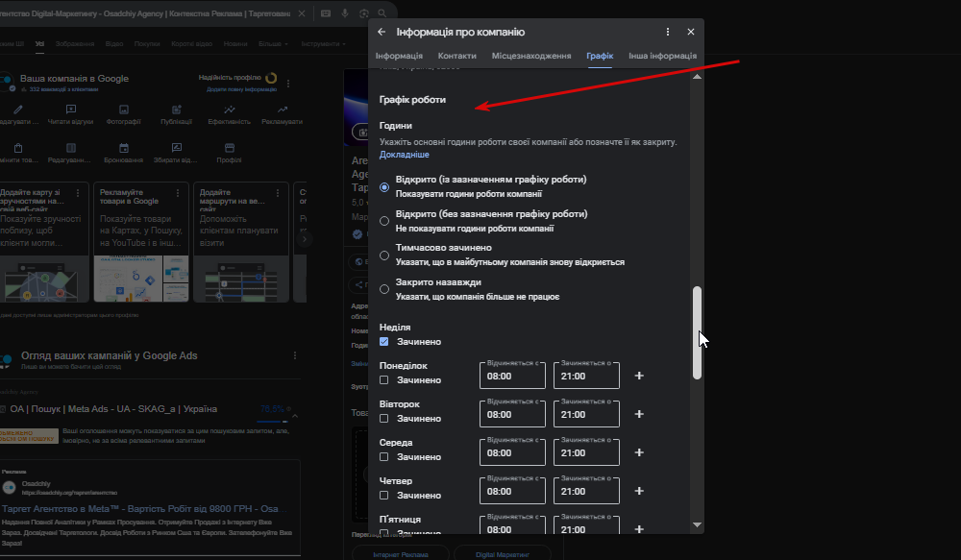
Task: Open Бронювання in the business panel
Action: tap(123, 153)
